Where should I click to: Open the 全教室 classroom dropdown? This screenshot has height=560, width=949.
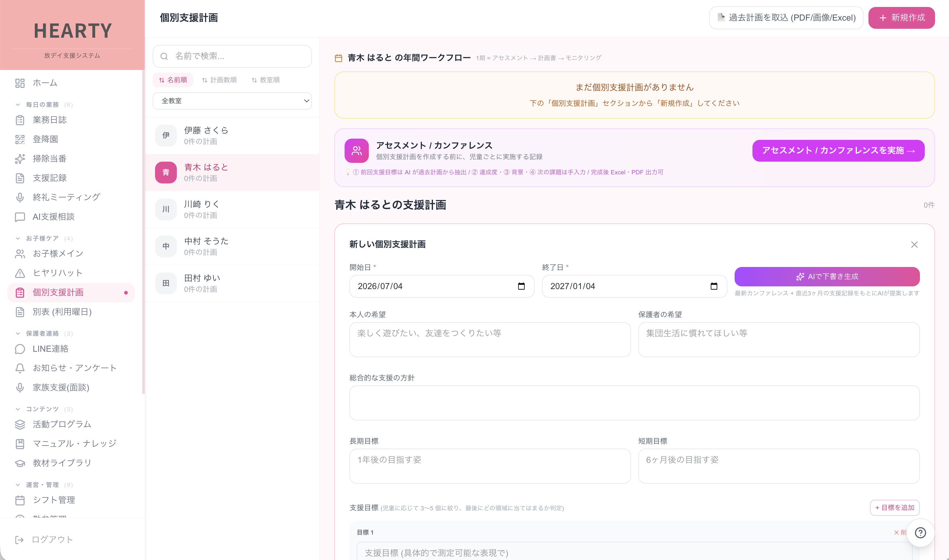[x=232, y=101]
